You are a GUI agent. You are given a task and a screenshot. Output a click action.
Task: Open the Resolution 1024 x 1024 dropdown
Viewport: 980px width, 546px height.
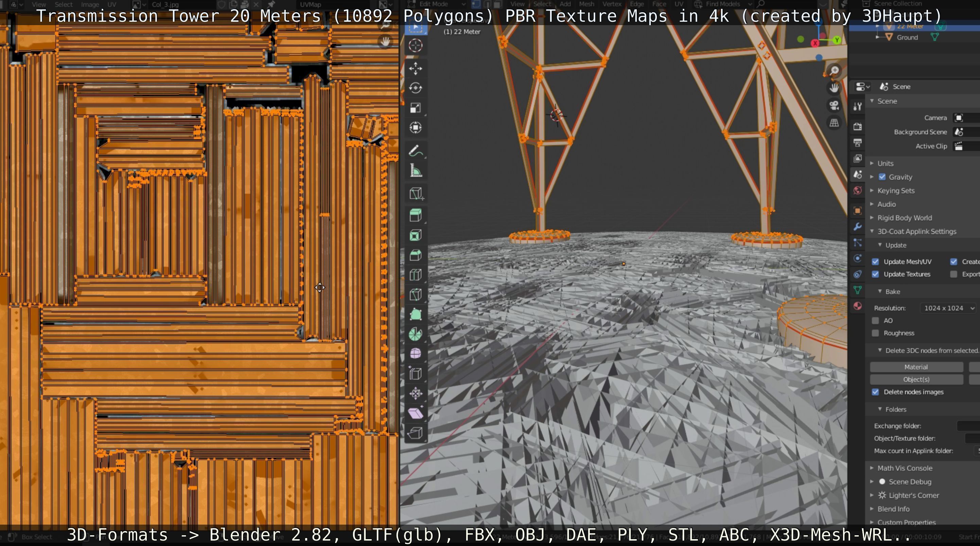pos(948,308)
